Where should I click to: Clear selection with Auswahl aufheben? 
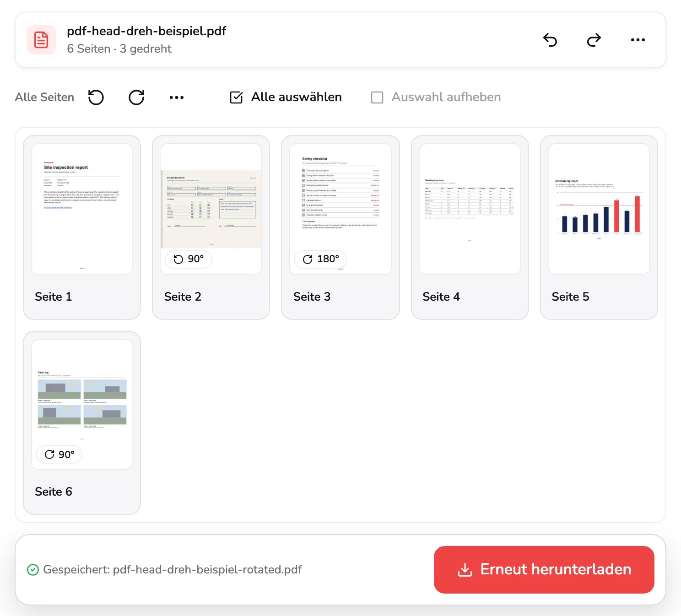pos(436,97)
